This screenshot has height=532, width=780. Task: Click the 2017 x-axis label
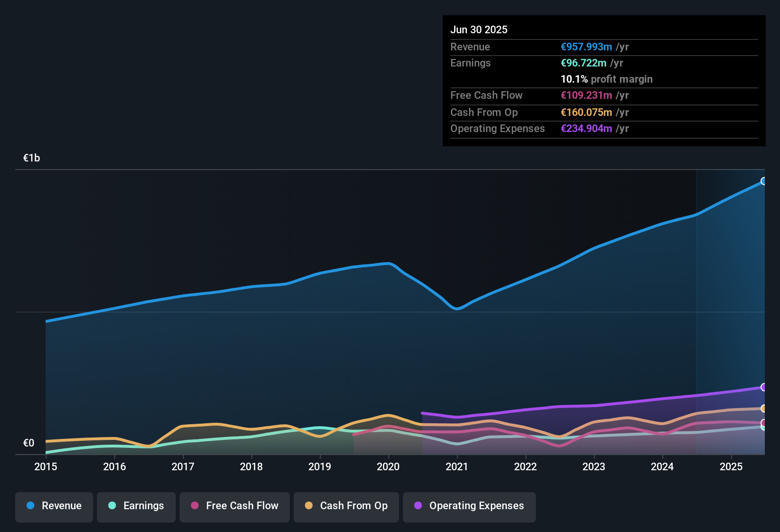pos(183,467)
